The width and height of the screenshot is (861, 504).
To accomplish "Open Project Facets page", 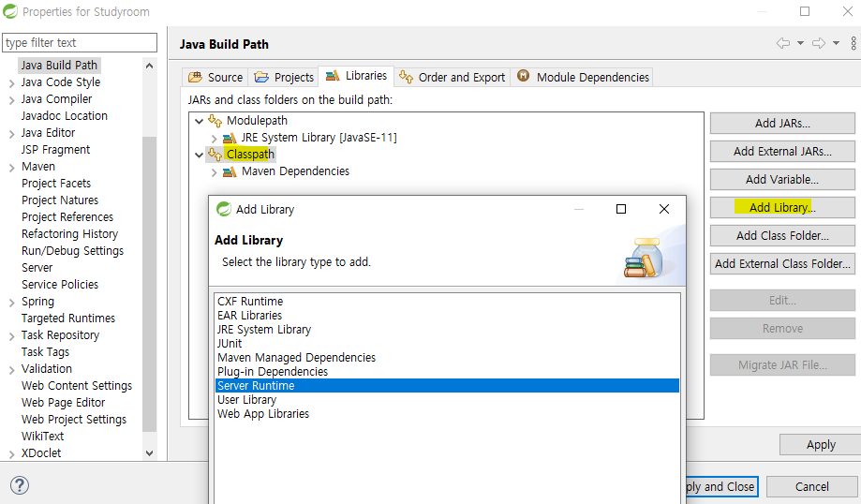I will (56, 184).
